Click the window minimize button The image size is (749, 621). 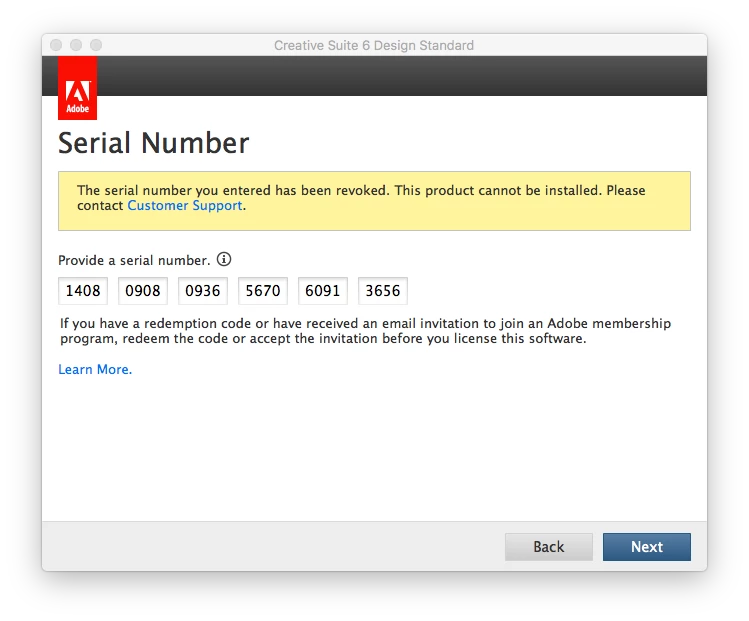coord(76,45)
